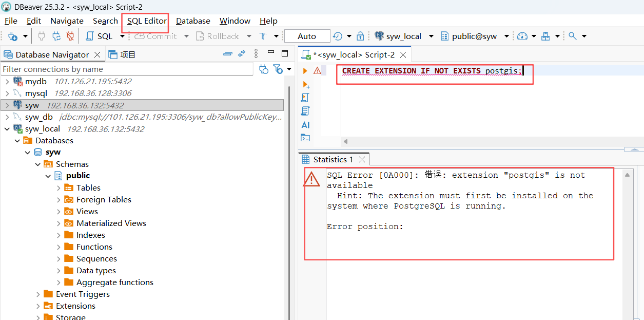Open the Database menu

pos(193,21)
